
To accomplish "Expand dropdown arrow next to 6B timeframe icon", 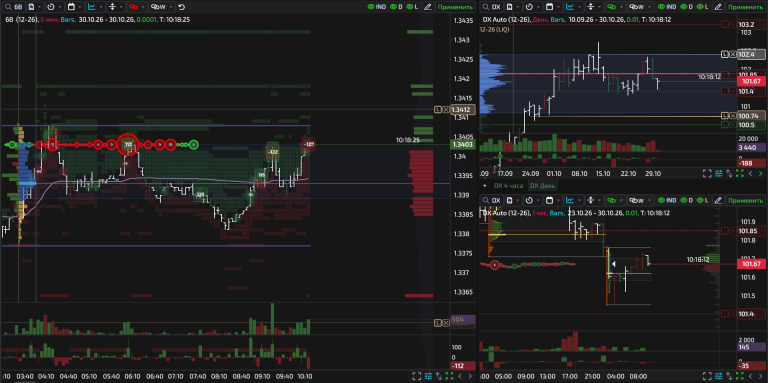I will (x=60, y=7).
